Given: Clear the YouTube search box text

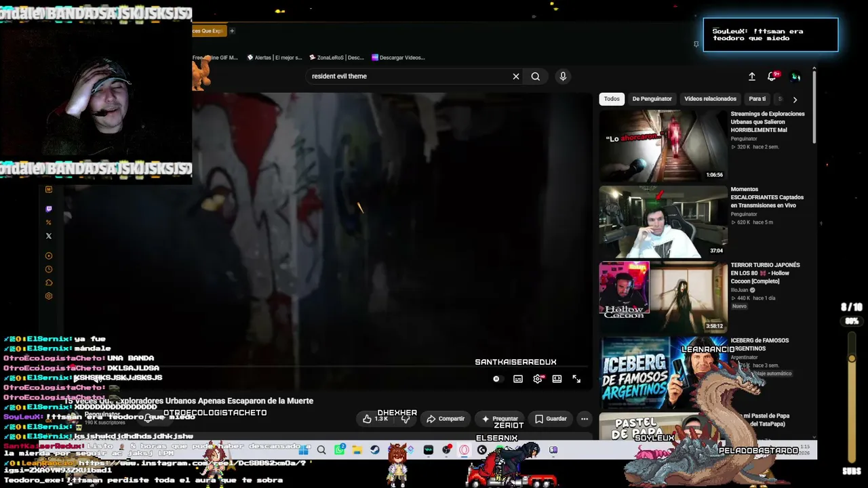Looking at the screenshot, I should (516, 77).
